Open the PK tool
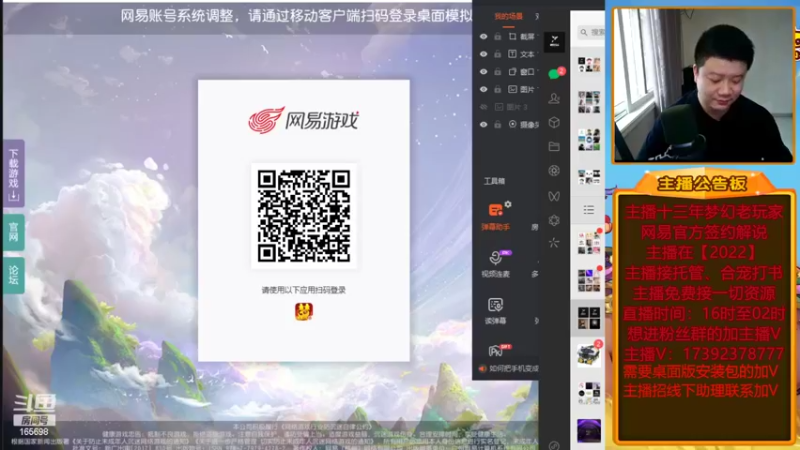This screenshot has height=450, width=800. (496, 351)
